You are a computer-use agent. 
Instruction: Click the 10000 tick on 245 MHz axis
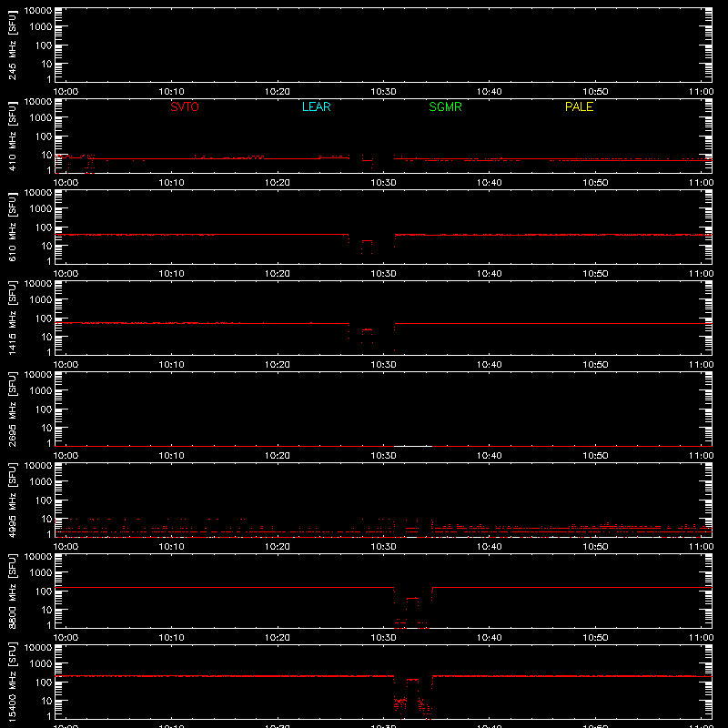click(x=38, y=11)
